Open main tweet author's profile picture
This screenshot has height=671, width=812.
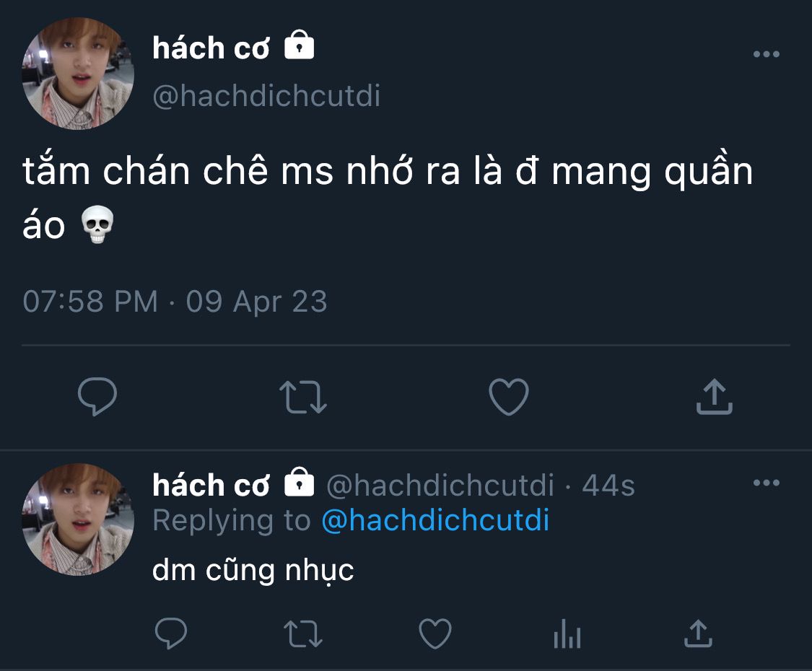(78, 73)
